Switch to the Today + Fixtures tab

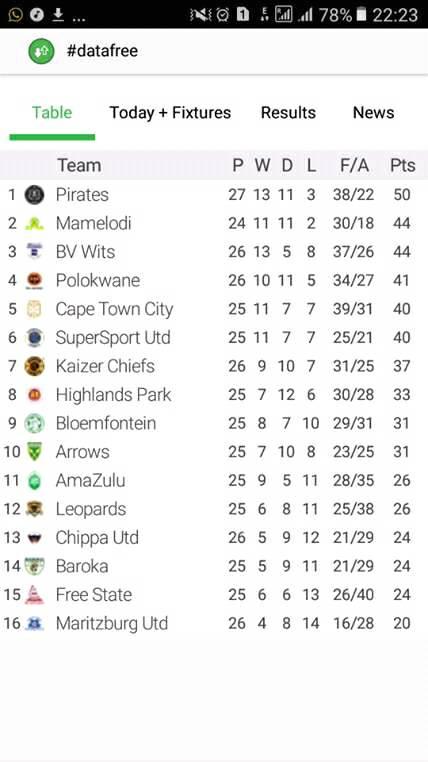point(170,113)
